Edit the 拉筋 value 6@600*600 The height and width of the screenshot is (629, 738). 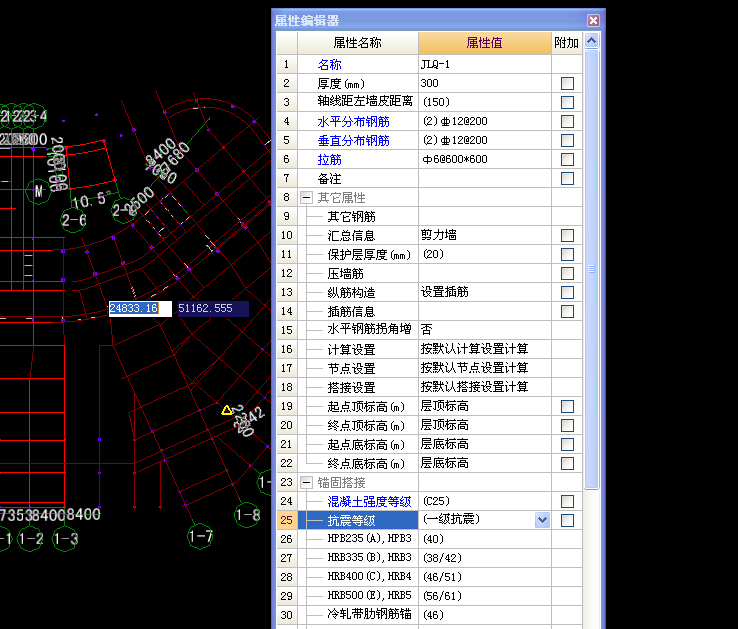[x=484, y=159]
